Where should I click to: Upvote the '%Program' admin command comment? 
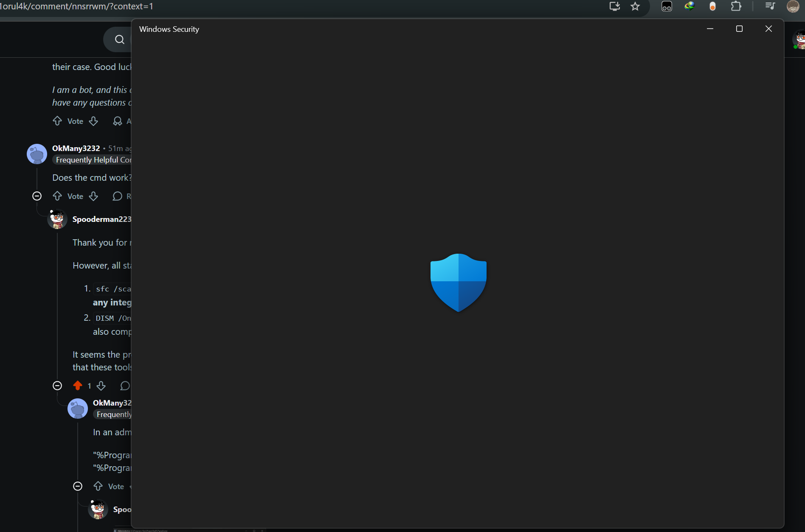tap(98, 486)
